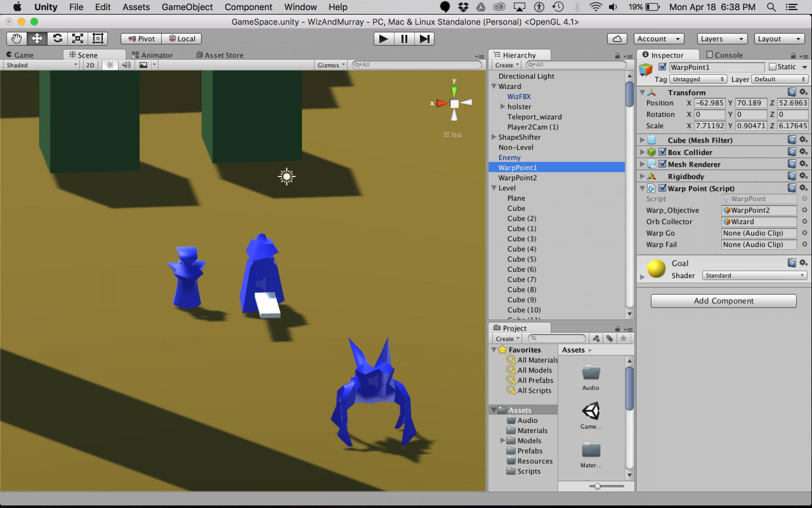
Task: Open the GameObject menu
Action: [187, 7]
